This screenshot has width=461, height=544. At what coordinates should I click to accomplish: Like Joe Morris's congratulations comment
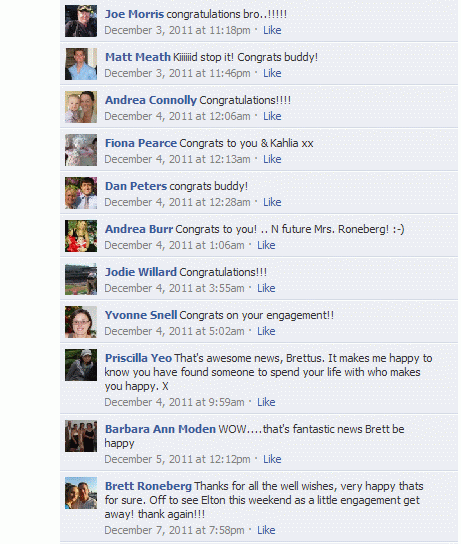tap(272, 30)
